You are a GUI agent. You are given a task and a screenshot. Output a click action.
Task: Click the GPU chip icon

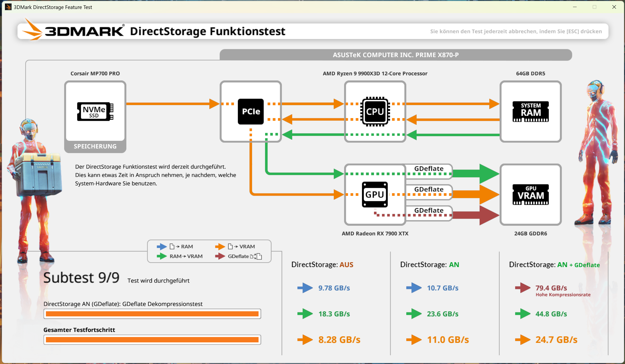coord(375,194)
